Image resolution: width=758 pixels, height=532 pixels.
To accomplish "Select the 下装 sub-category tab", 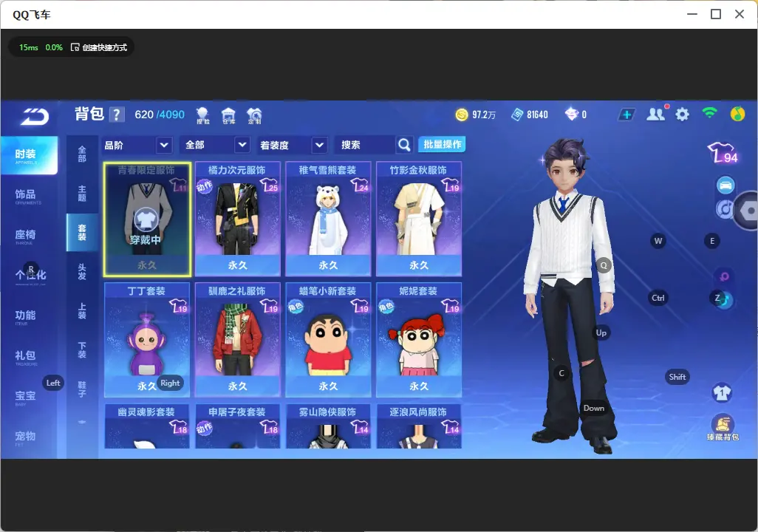I will [x=82, y=350].
